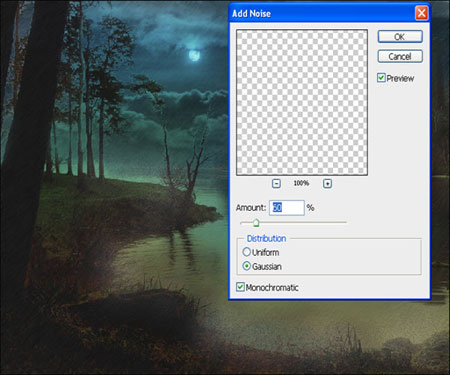Click the Amount slider handle
Screen dimensions: 450x375
[x=256, y=223]
